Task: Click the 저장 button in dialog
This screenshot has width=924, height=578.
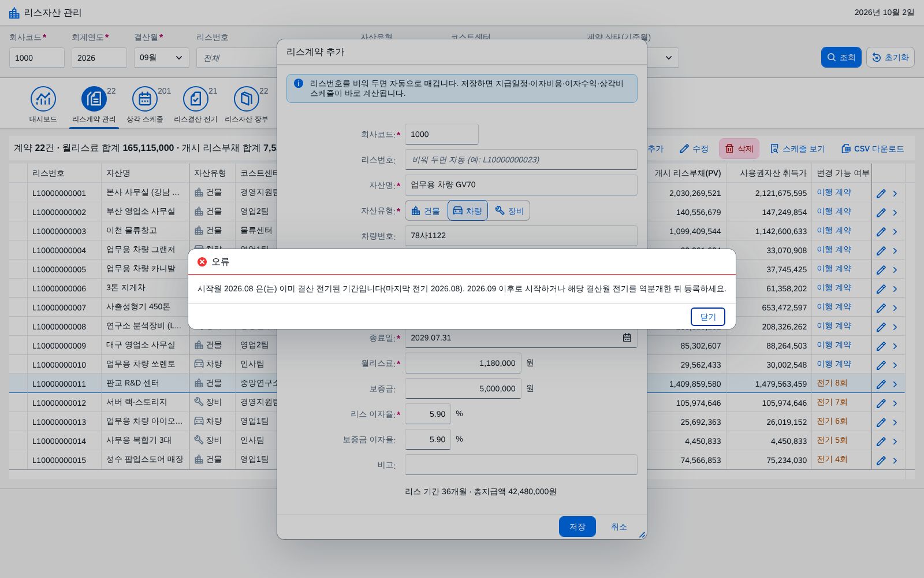Action: point(577,527)
